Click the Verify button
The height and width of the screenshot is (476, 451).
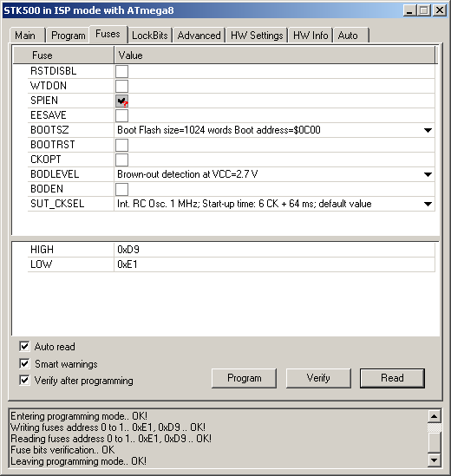(318, 378)
